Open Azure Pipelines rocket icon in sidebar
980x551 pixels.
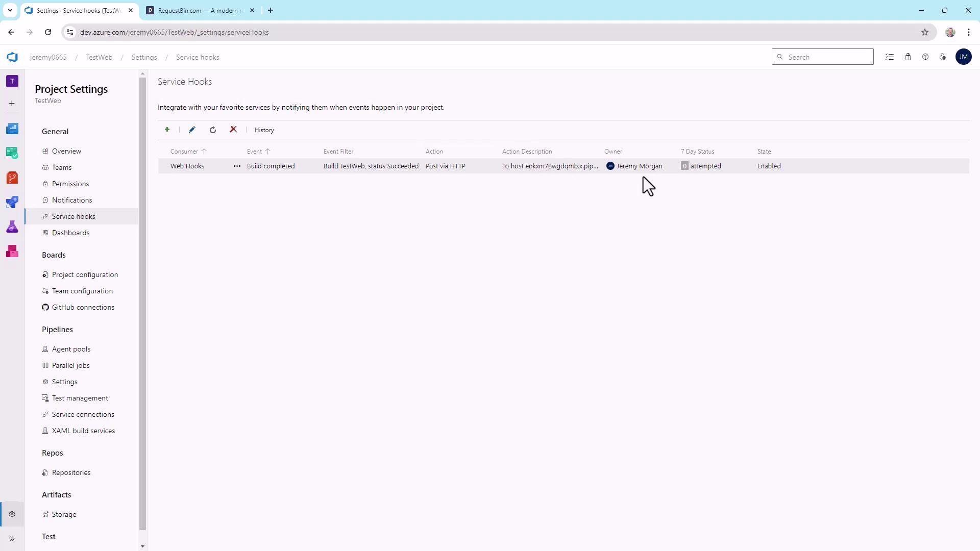pyautogui.click(x=12, y=202)
